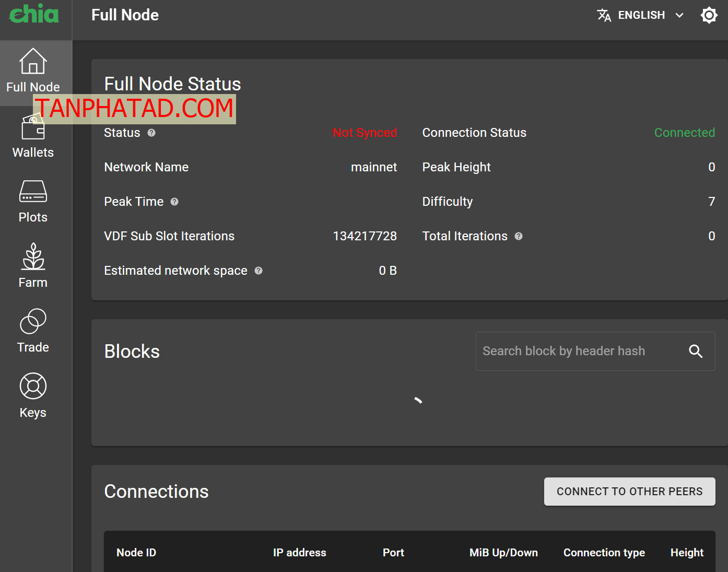Click the language dropdown chevron arrow
The image size is (728, 572).
679,15
